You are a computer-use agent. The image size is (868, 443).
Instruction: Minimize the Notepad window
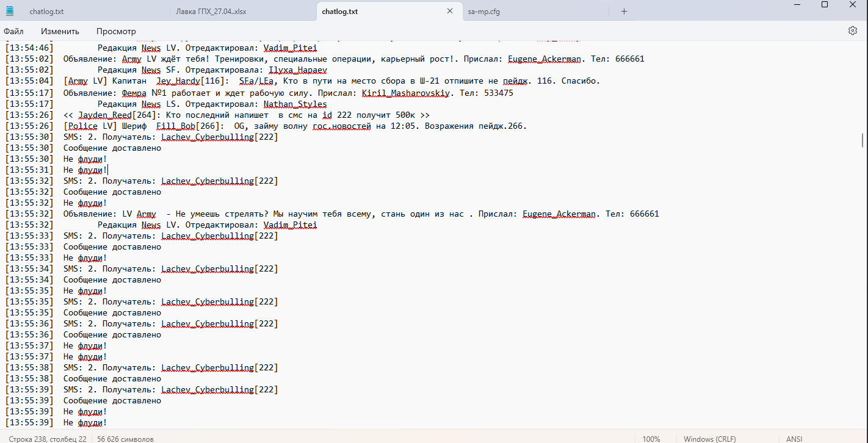[x=797, y=4]
